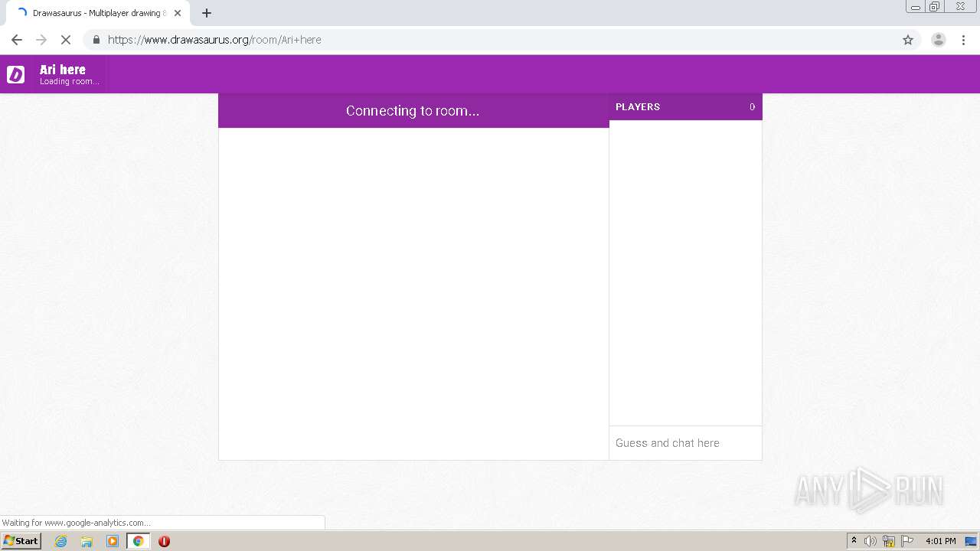Open the Chrome profile avatar

pyautogui.click(x=938, y=40)
